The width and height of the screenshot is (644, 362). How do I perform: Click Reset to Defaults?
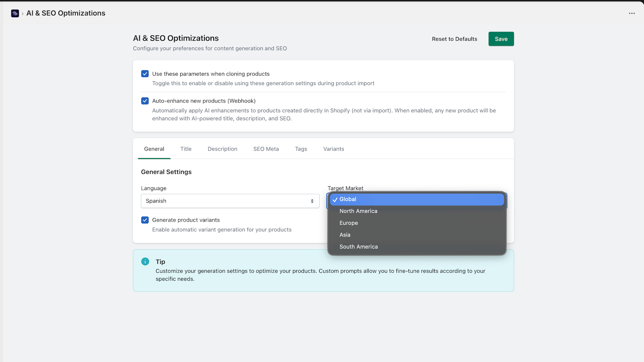[x=454, y=39]
